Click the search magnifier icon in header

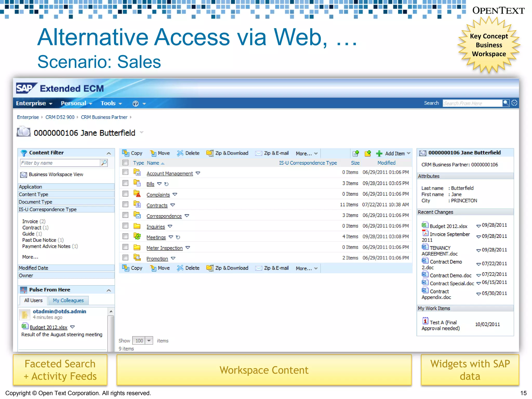(506, 103)
